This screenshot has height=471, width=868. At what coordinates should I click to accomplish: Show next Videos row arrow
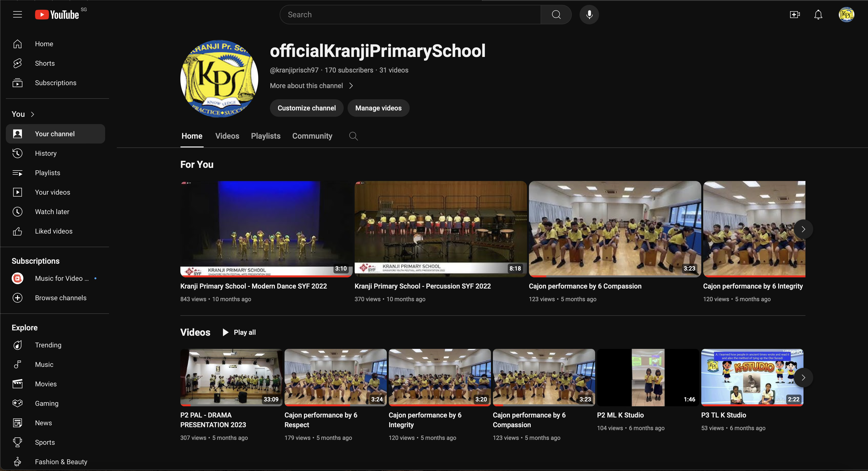[x=803, y=378]
